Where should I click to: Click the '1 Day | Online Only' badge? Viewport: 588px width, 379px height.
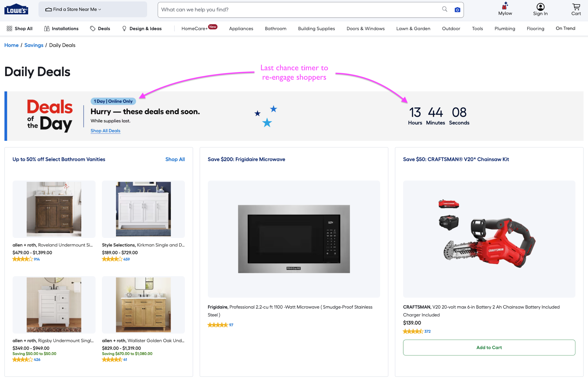click(113, 101)
